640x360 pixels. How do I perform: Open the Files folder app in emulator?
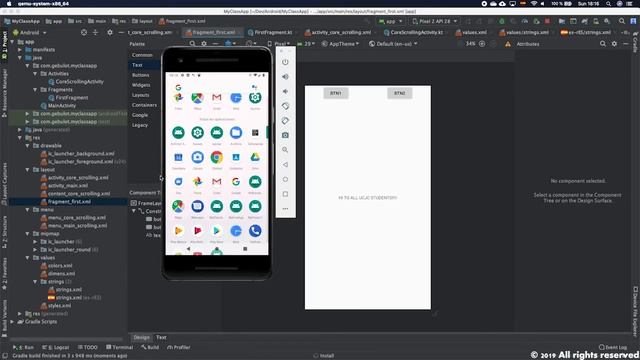point(236,133)
